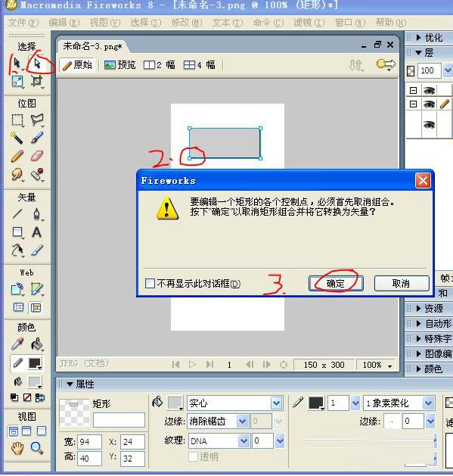The height and width of the screenshot is (476, 453).
Task: Click fill color swatch in properties
Action: tap(175, 403)
